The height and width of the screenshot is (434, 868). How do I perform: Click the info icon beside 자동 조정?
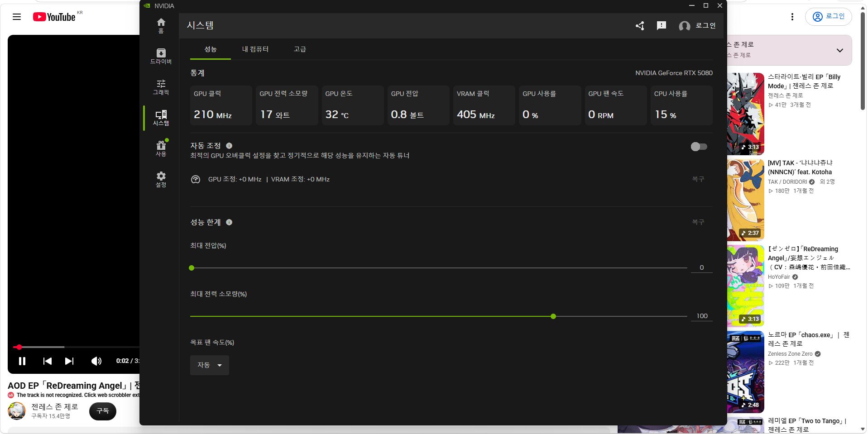[x=229, y=146]
